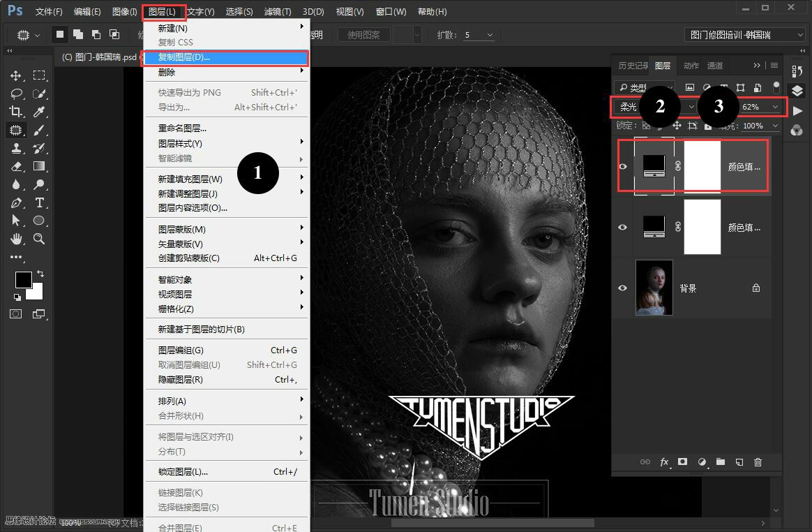Select the Eyedropper tool
This screenshot has width=812, height=532.
39,112
